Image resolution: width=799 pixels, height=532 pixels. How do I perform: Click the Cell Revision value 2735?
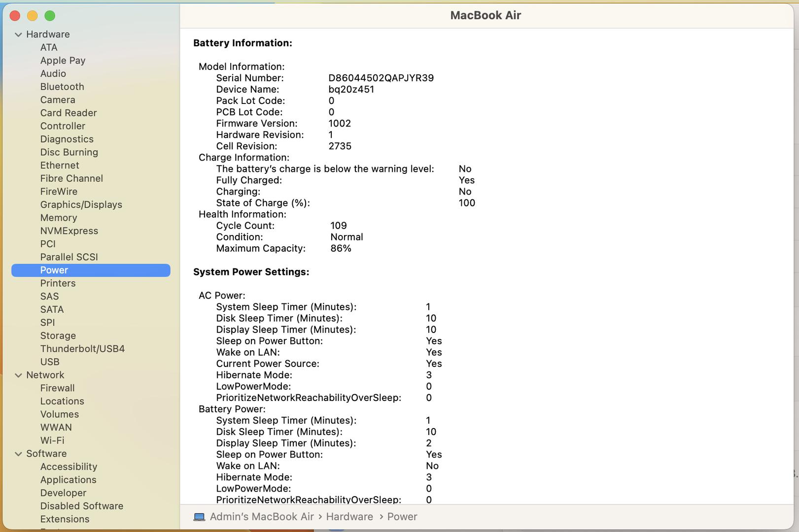tap(340, 146)
